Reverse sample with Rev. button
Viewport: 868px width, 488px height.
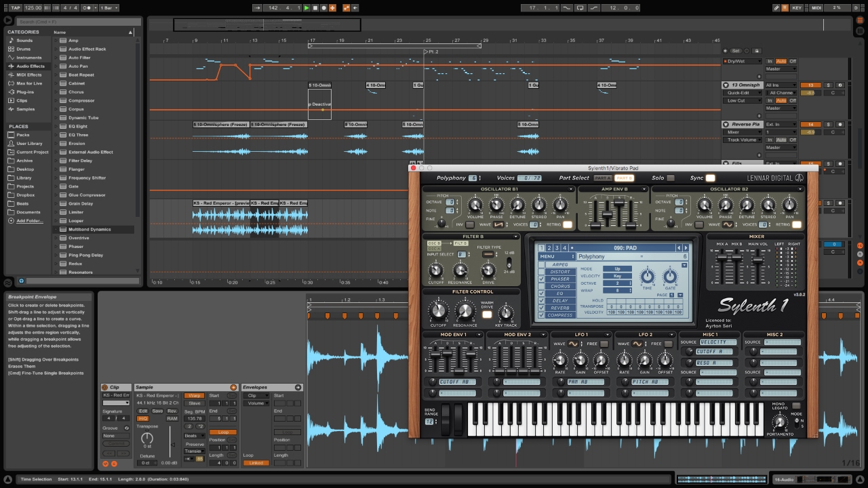[172, 411]
